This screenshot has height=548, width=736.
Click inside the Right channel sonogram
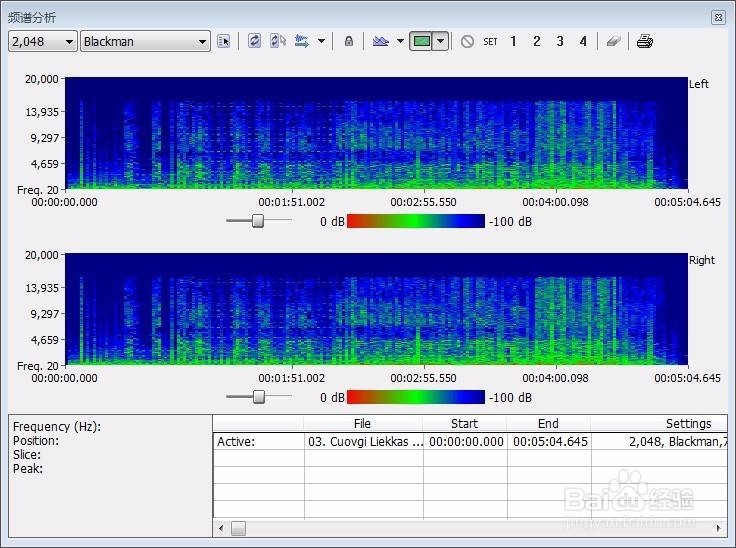click(376, 309)
